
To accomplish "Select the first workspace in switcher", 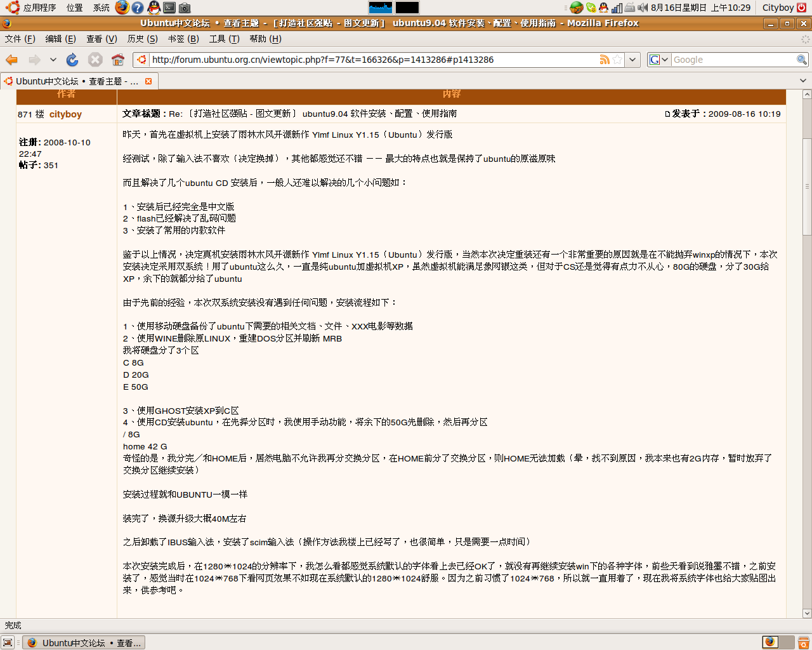I will (770, 642).
